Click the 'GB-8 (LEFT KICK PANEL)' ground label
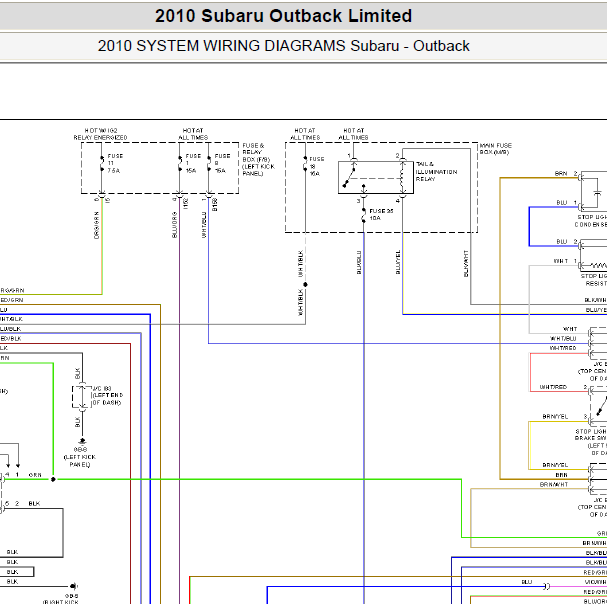This screenshot has height=604, width=607. [80, 457]
